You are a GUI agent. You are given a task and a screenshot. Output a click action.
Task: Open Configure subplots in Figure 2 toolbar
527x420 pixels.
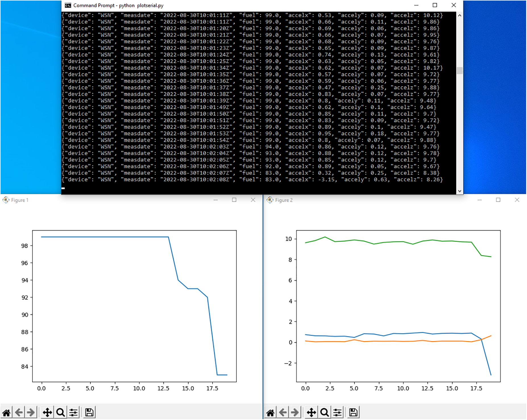coord(338,412)
